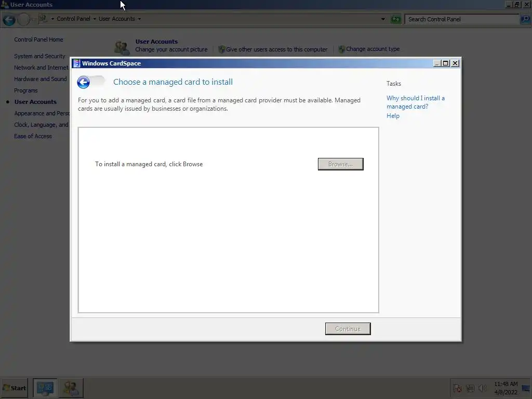The width and height of the screenshot is (532, 399).
Task: Minimize the User Accounts Control Panel window
Action: [x=509, y=5]
